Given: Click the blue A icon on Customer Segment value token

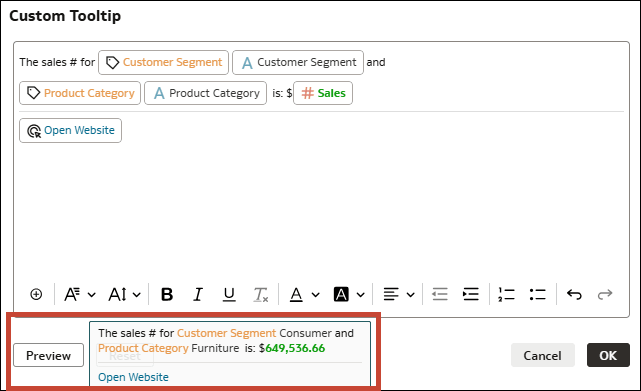Looking at the screenshot, I should [247, 63].
